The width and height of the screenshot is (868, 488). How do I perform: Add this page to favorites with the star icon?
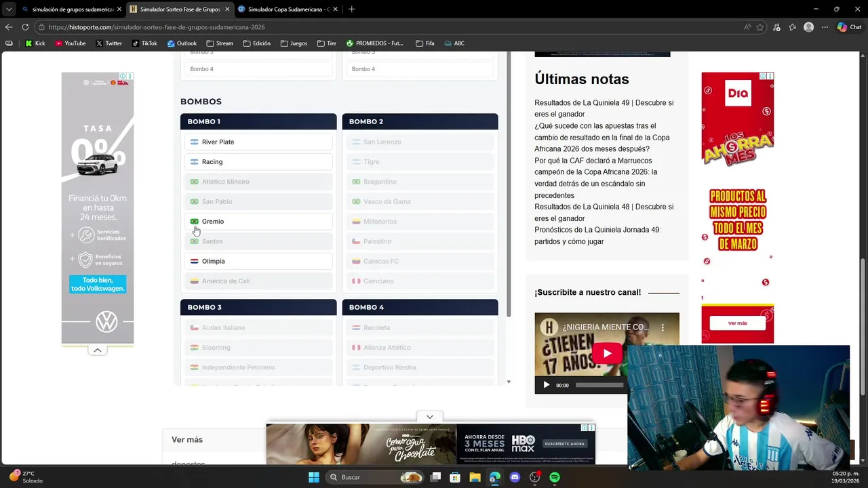pos(760,27)
